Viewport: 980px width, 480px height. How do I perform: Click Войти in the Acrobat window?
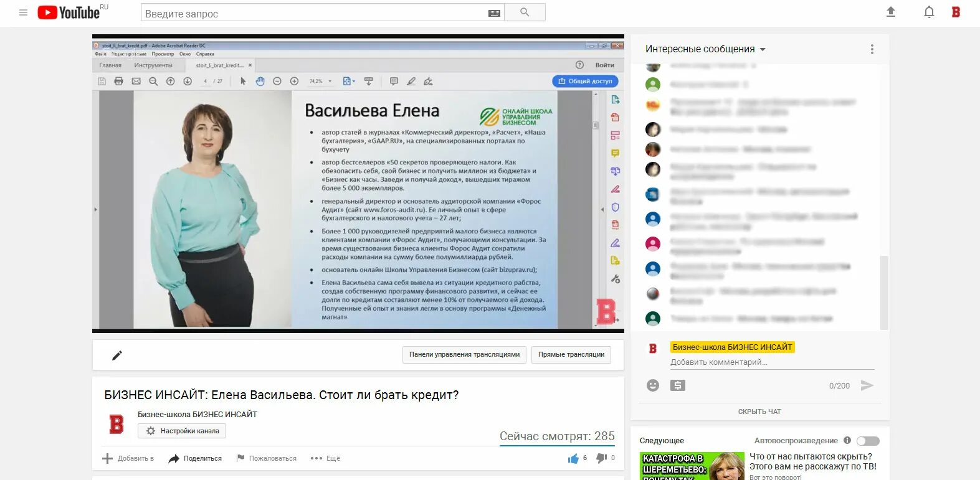(604, 65)
